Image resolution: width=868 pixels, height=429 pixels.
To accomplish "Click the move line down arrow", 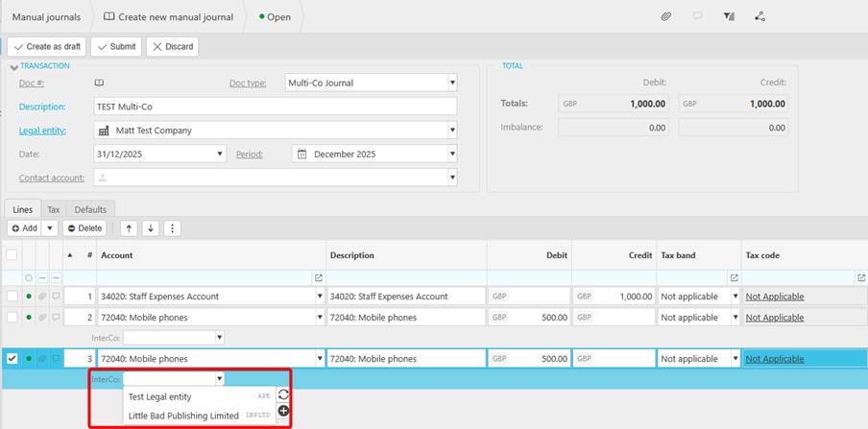I will click(151, 228).
